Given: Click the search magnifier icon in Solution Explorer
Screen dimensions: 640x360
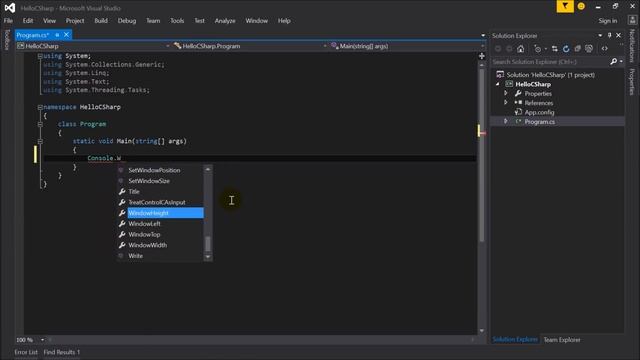Looking at the screenshot, I should 613,62.
